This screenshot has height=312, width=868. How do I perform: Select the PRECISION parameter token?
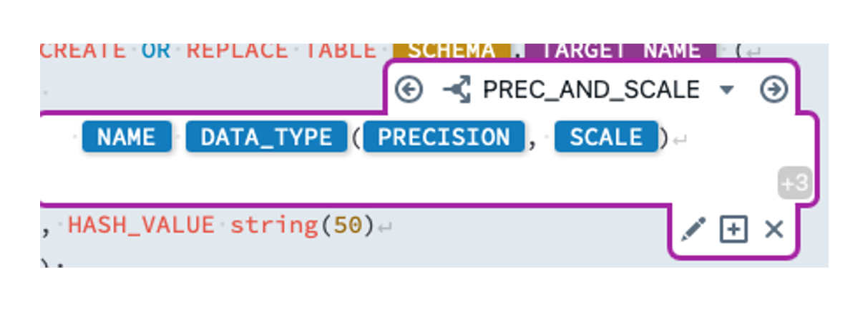click(443, 137)
